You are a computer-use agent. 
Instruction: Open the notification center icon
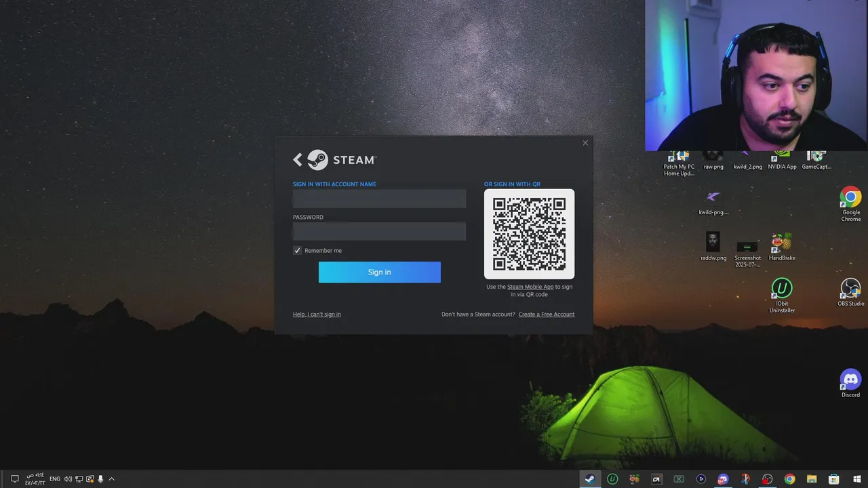click(x=14, y=479)
